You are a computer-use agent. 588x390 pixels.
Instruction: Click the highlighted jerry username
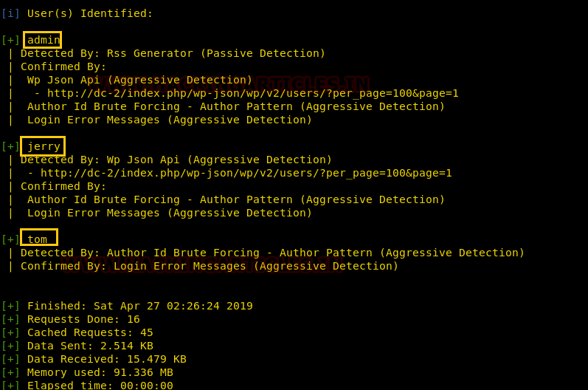[43, 146]
